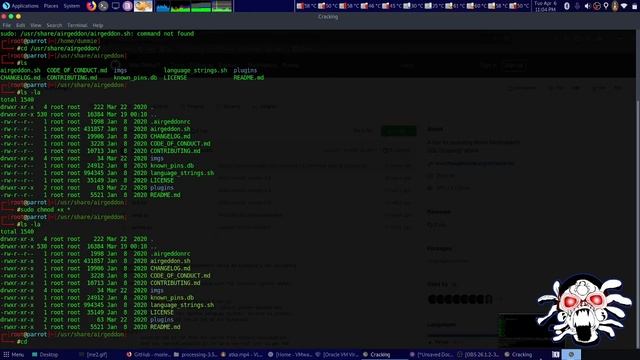Click the blue CPU load graph applet

[163, 6]
